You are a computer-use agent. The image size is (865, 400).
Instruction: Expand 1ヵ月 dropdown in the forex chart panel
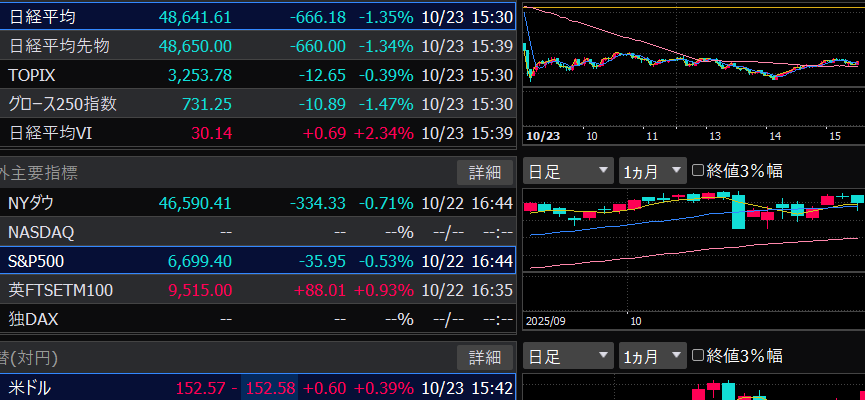pyautogui.click(x=652, y=356)
